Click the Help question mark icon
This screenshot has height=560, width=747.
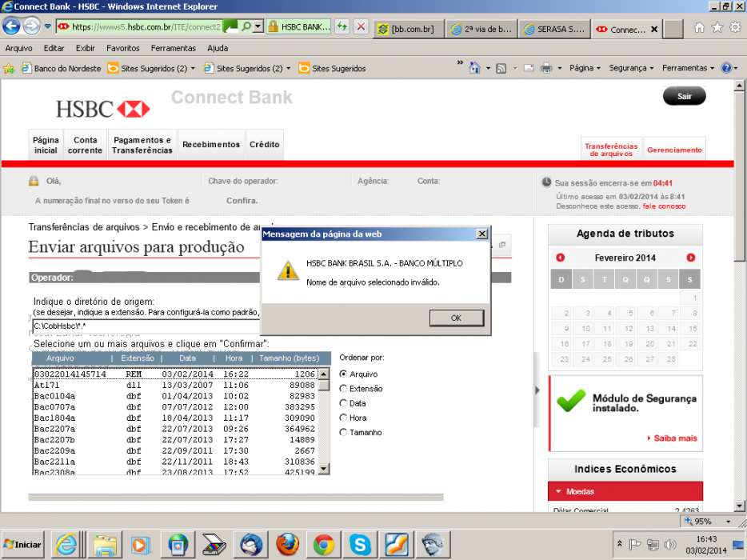pyautogui.click(x=726, y=68)
